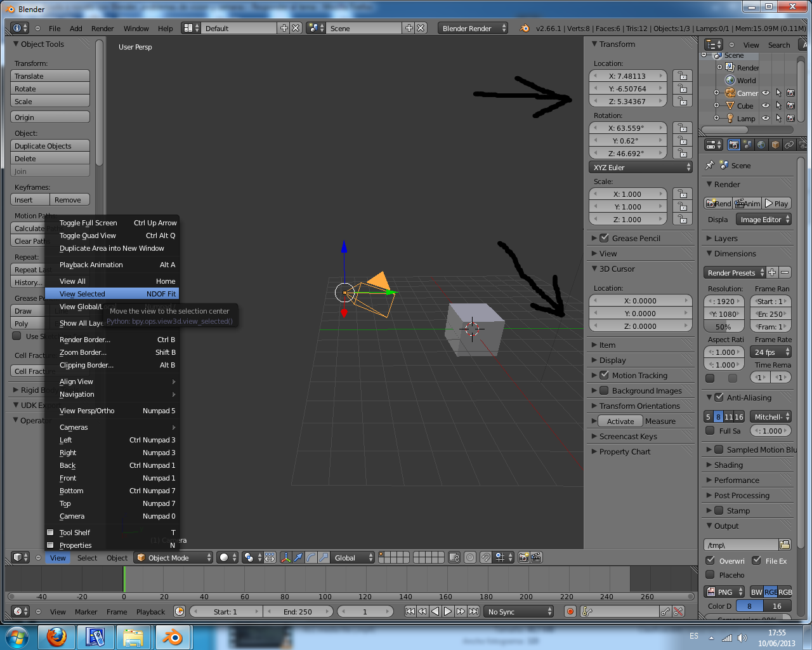Open the Render Presets dropdown
Viewport: 812px width, 650px height.
pyautogui.click(x=735, y=272)
